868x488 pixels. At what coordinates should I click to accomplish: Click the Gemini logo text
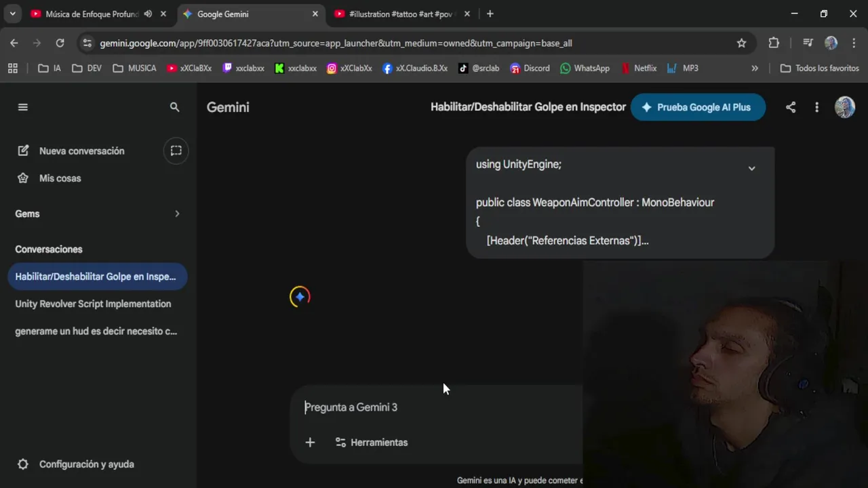coord(228,107)
